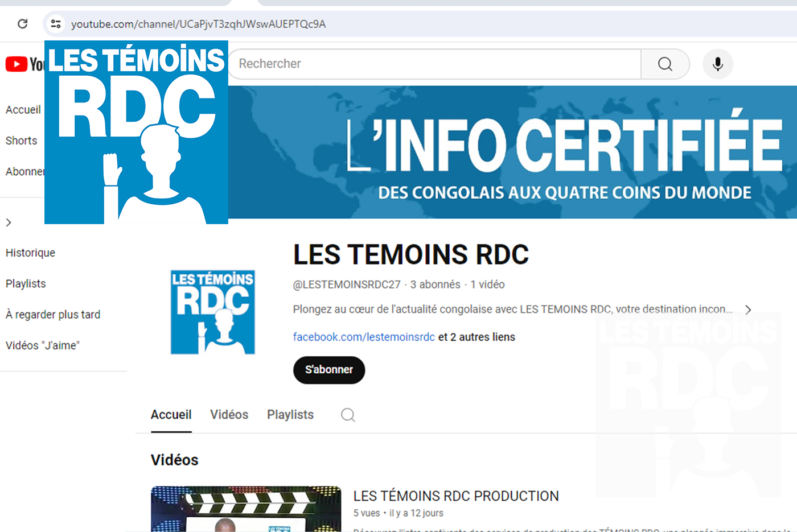Image resolution: width=797 pixels, height=532 pixels.
Task: Click the YouTube logo icon
Action: click(x=17, y=64)
